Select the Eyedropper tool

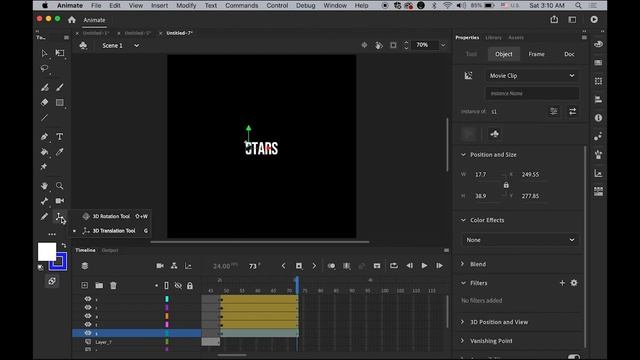60,152
